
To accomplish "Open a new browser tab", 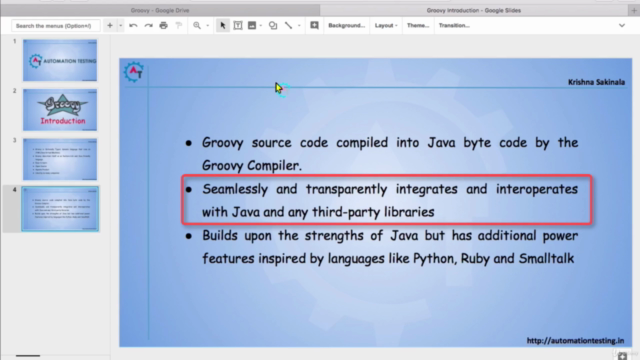I will (634, 11).
